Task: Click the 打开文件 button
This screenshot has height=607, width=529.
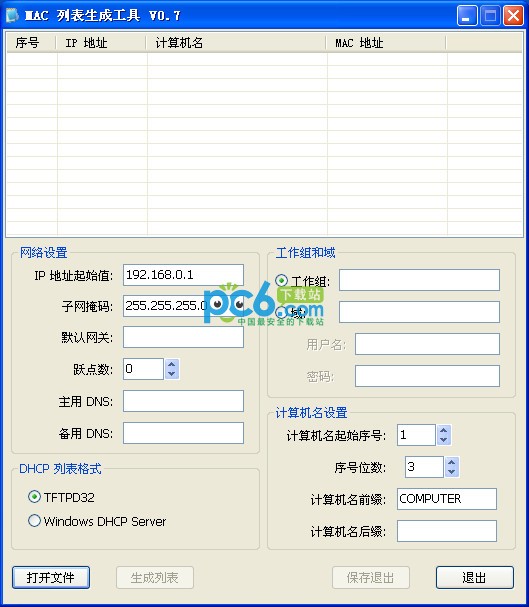Action: pos(51,578)
